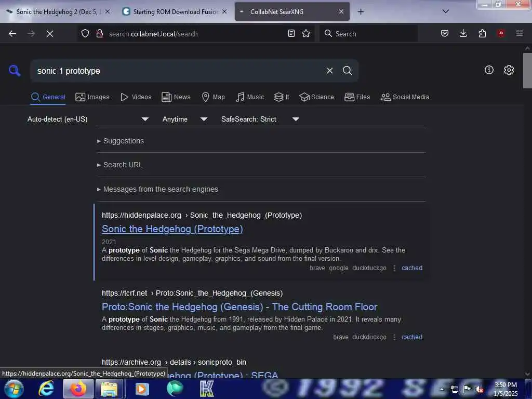
Task: Click the brave engine label on hiddenpalace result
Action: pyautogui.click(x=317, y=268)
